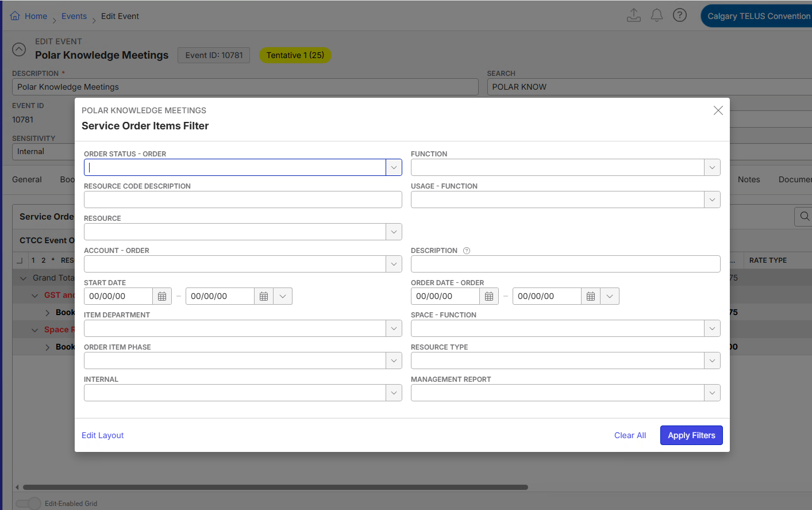Click the Sensitivity field showing Internal
The height and width of the screenshot is (510, 812).
tap(43, 152)
